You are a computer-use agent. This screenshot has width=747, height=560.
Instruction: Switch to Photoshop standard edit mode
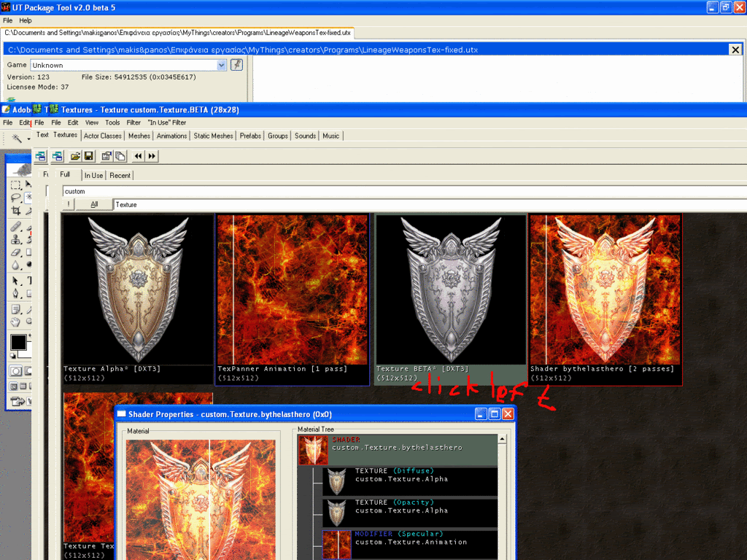15,371
